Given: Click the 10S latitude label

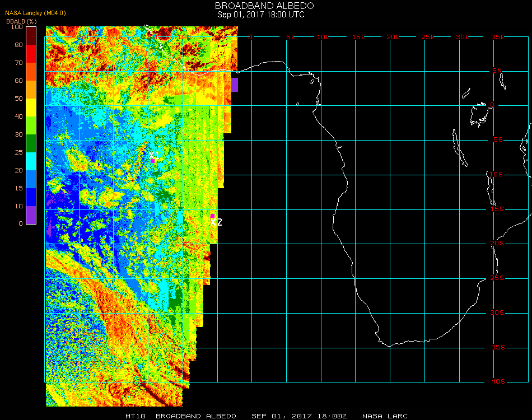Looking at the screenshot, I should (x=496, y=174).
